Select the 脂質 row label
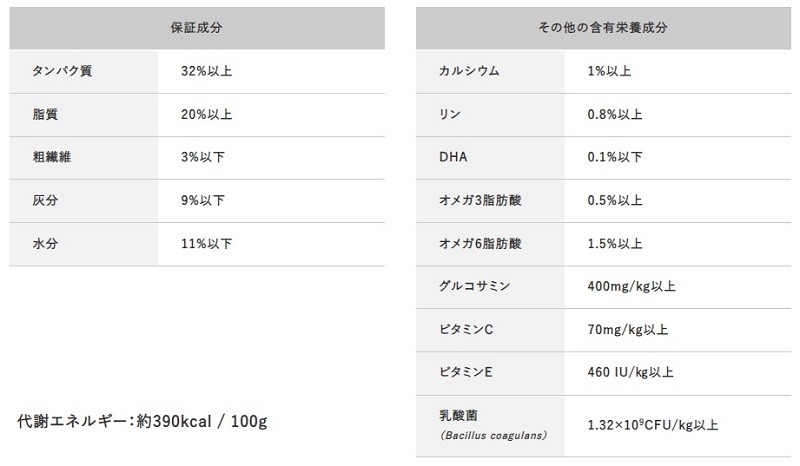Viewport: 800px width, 466px height. 46,115
